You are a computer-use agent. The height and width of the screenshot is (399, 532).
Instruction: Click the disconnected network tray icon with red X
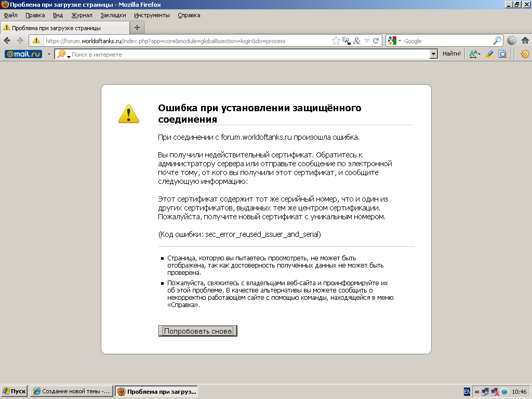pyautogui.click(x=495, y=392)
